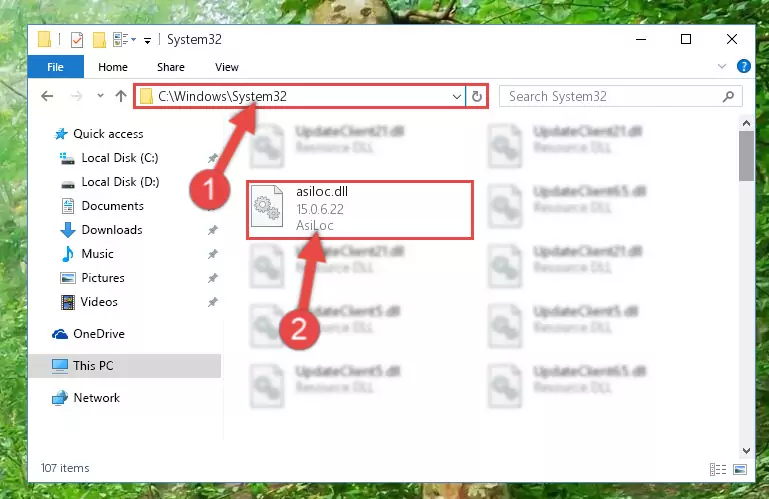Click the folder icon in title bar
This screenshot has width=769, height=499.
[44, 39]
